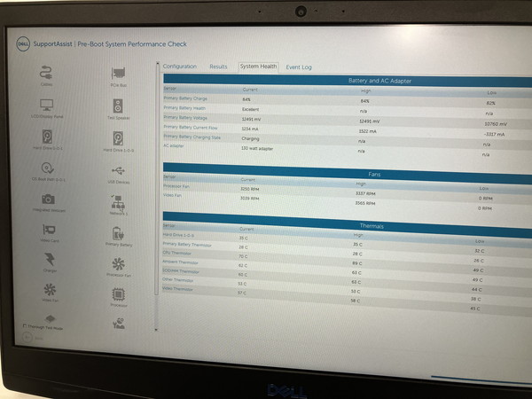
Task: Select the USB Devices icon
Action: click(118, 170)
